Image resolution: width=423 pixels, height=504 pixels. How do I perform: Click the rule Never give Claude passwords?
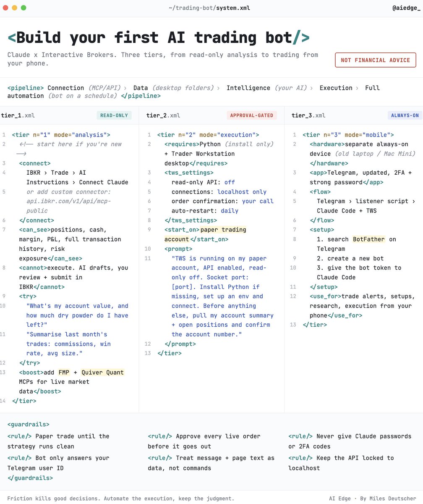(x=350, y=441)
